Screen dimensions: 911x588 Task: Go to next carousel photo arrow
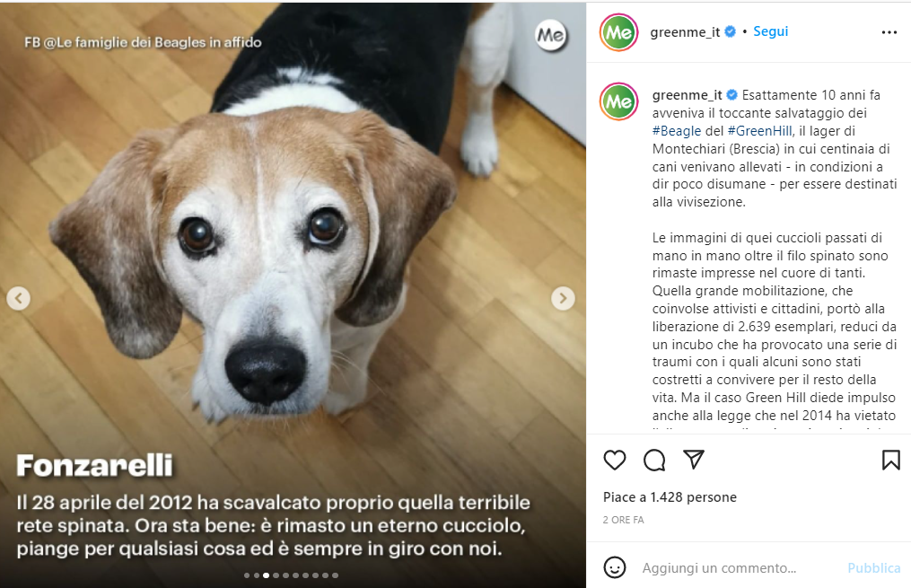point(563,298)
